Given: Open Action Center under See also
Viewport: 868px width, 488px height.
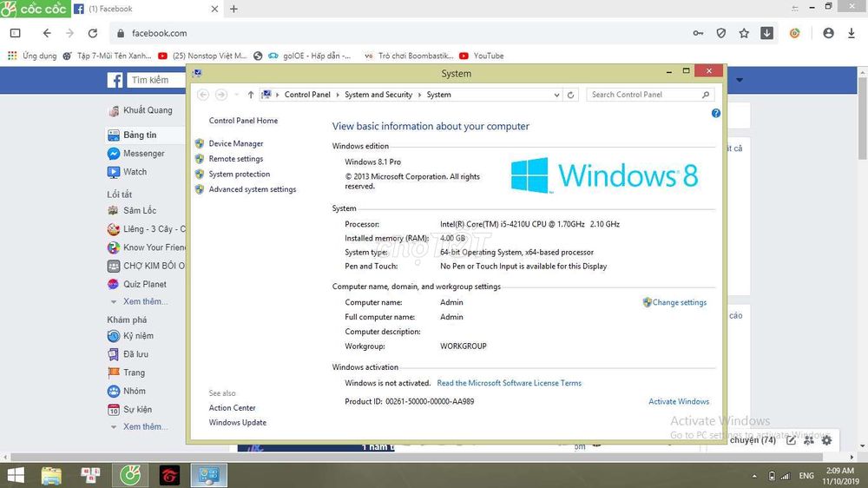Looking at the screenshot, I should pyautogui.click(x=232, y=408).
